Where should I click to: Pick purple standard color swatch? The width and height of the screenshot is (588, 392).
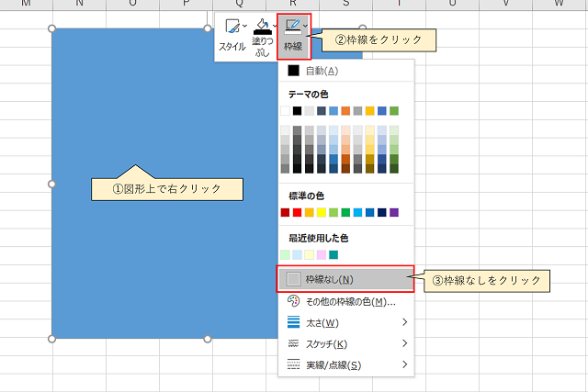coord(394,212)
